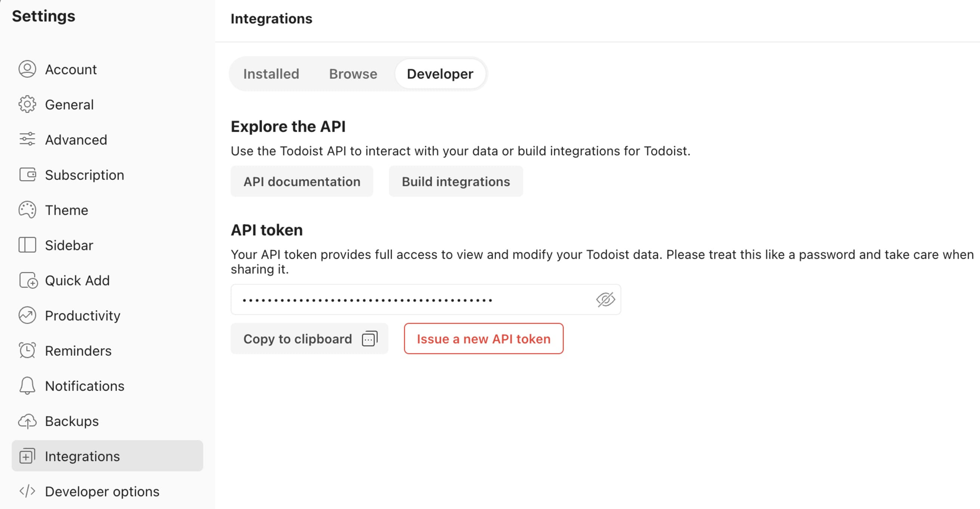Open Reminders settings
This screenshot has height=509, width=980.
click(x=78, y=350)
